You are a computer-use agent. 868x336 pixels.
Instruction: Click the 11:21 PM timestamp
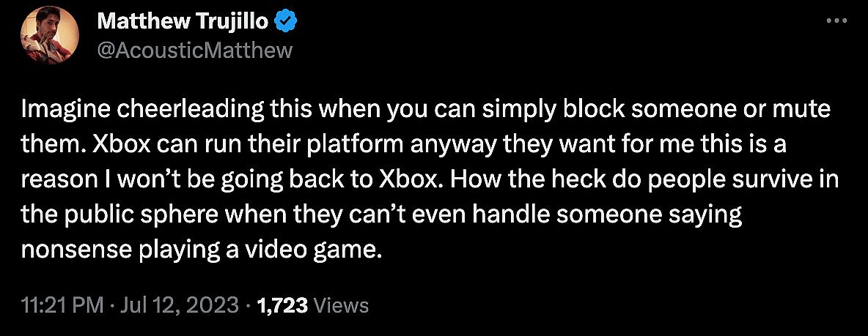tap(62, 305)
